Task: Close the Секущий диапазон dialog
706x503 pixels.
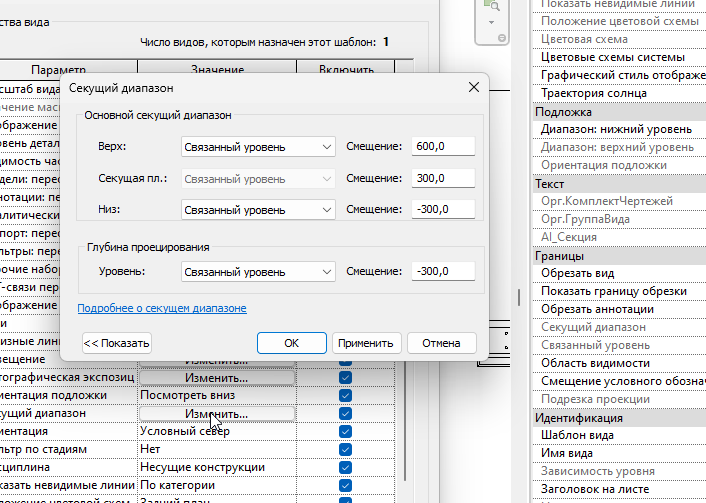Action: click(474, 87)
